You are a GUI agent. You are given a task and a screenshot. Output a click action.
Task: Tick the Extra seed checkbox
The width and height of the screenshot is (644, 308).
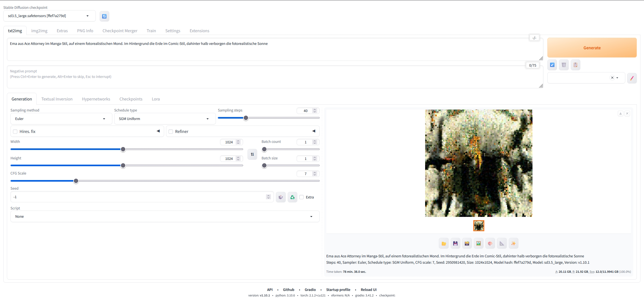[x=302, y=197]
